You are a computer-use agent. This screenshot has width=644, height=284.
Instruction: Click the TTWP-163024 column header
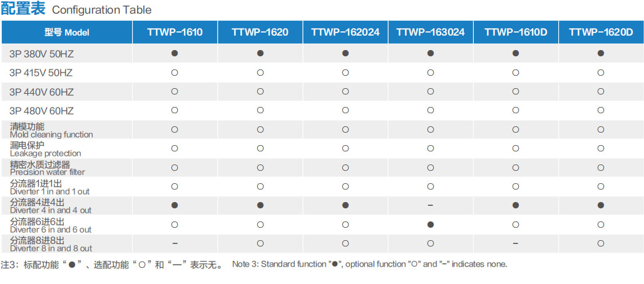click(x=431, y=32)
